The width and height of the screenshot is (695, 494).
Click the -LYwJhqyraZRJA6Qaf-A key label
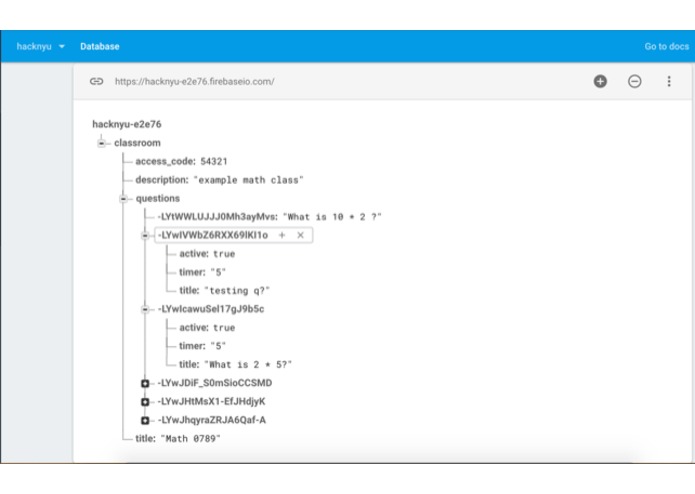(212, 420)
